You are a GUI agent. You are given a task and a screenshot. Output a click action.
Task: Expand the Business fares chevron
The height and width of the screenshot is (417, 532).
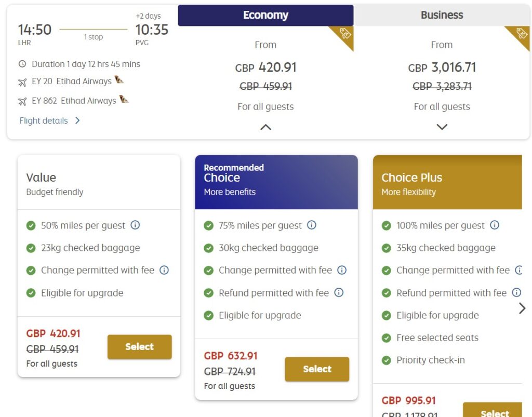[x=442, y=127]
